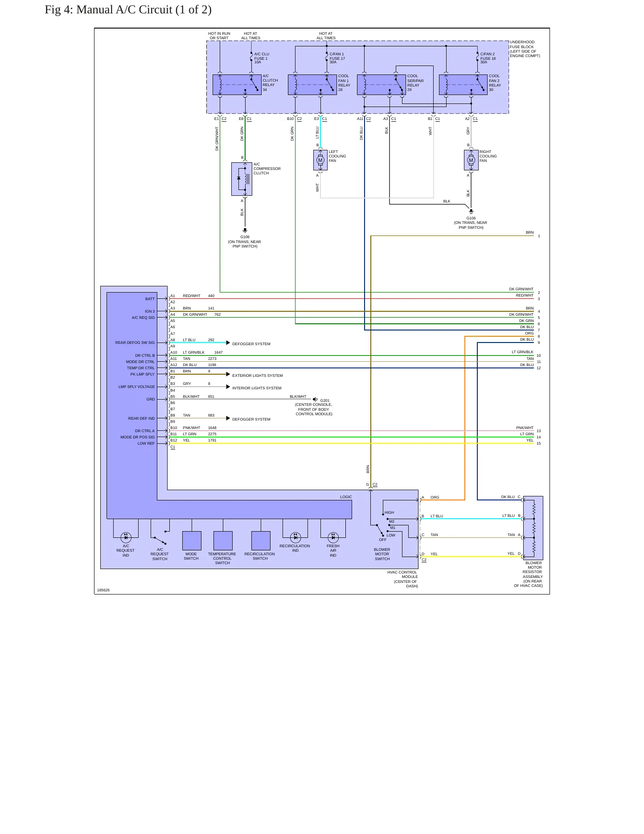644x834 pixels.
Task: Click the Recirculation Switch block
Action: [261, 541]
